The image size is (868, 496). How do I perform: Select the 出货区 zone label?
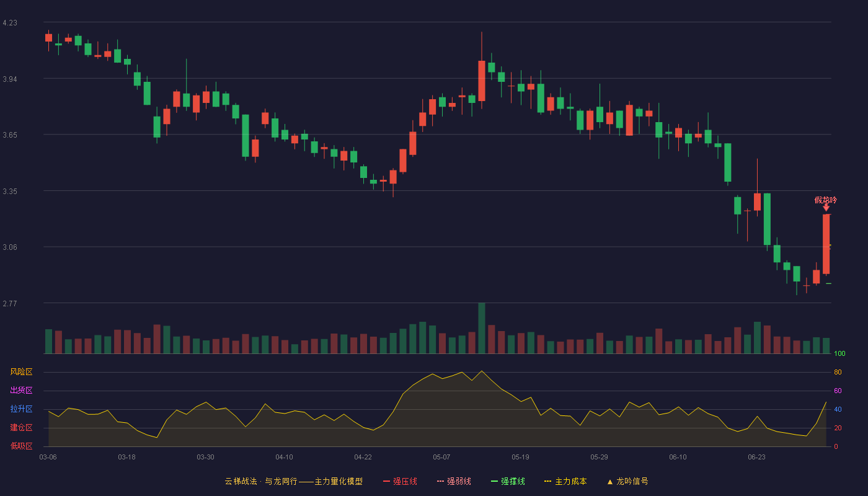[x=21, y=391]
